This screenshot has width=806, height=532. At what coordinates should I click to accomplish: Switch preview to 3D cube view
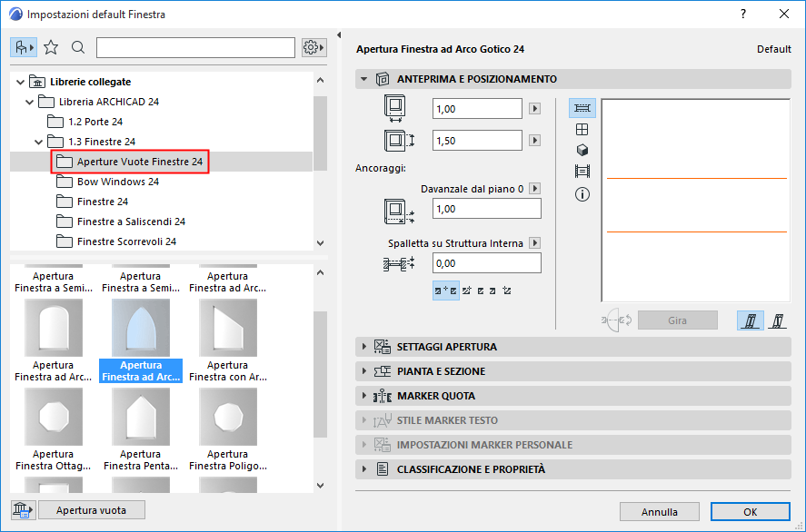pyautogui.click(x=582, y=150)
